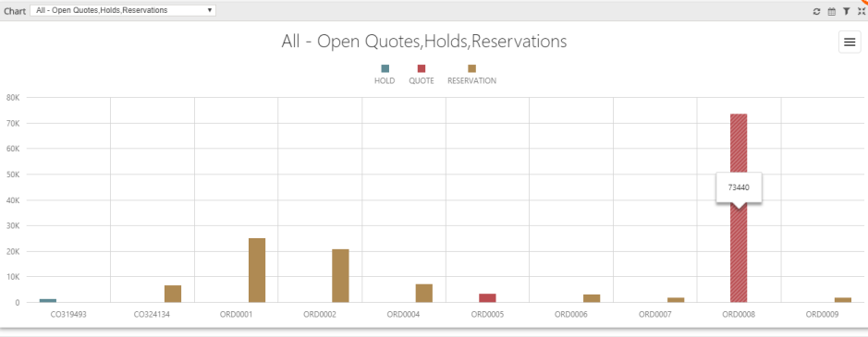Image resolution: width=868 pixels, height=337 pixels.
Task: Refresh the chart data
Action: coord(816,11)
